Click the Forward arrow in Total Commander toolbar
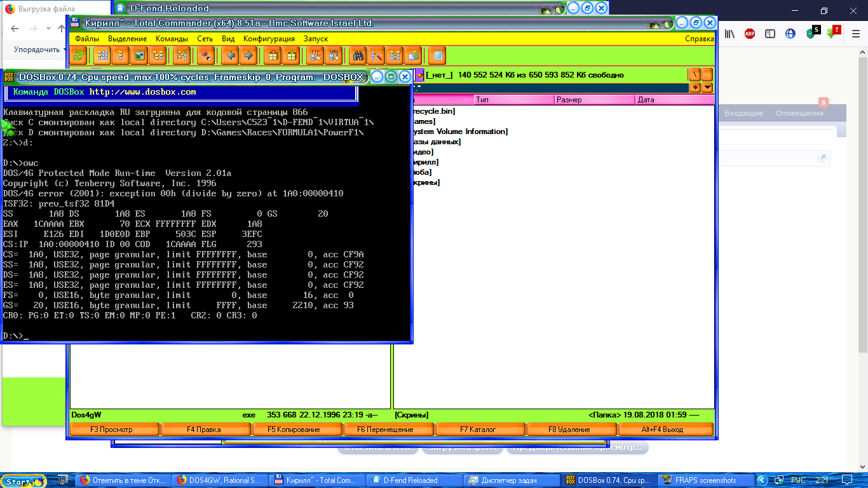 [248, 56]
